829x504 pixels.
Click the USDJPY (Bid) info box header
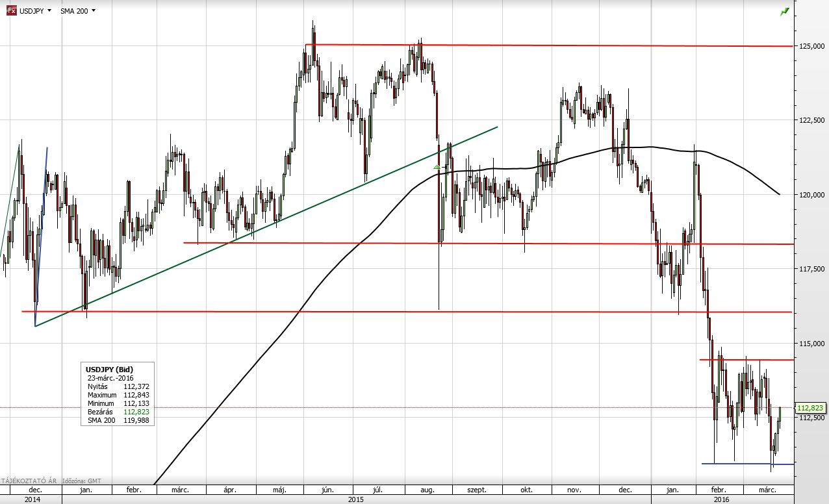click(109, 370)
